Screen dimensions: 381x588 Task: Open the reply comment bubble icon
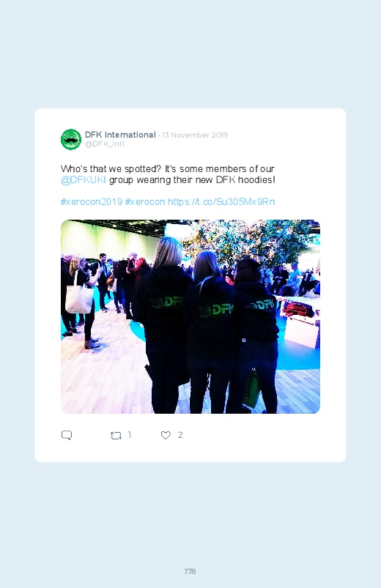tap(67, 435)
